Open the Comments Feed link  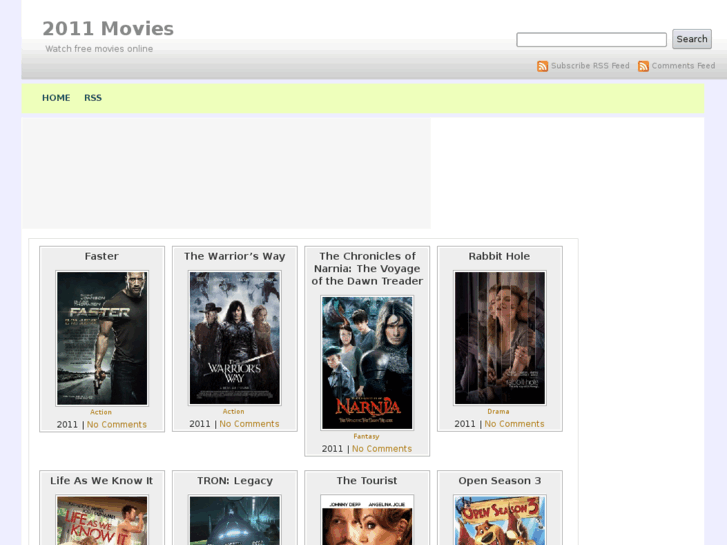[x=683, y=66]
